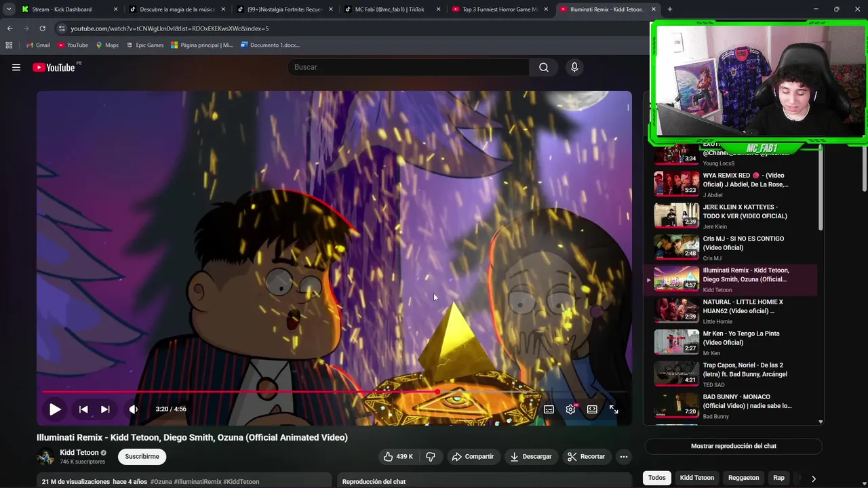Show chat replay with Mostrar reproducción del chat
868x488 pixels.
coord(734,446)
